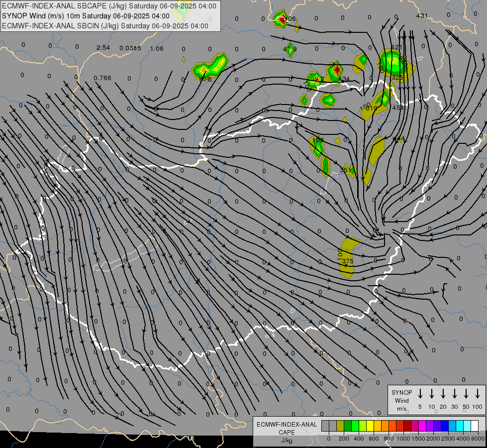
Task: Pick the olive swatch in the CAPE legend
Action: tap(340, 426)
